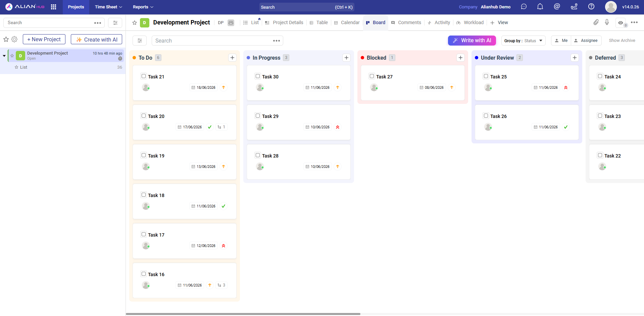This screenshot has width=644, height=316.
Task: Open the notifications bell
Action: [x=540, y=7]
